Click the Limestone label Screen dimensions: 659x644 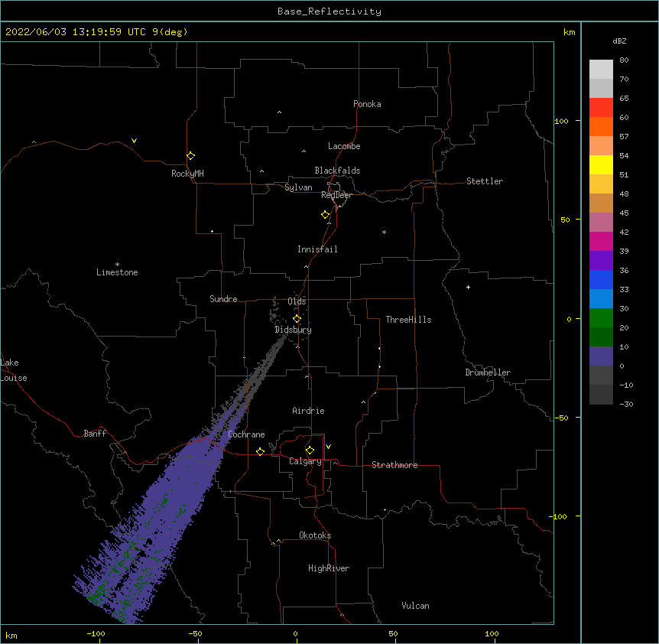click(117, 272)
